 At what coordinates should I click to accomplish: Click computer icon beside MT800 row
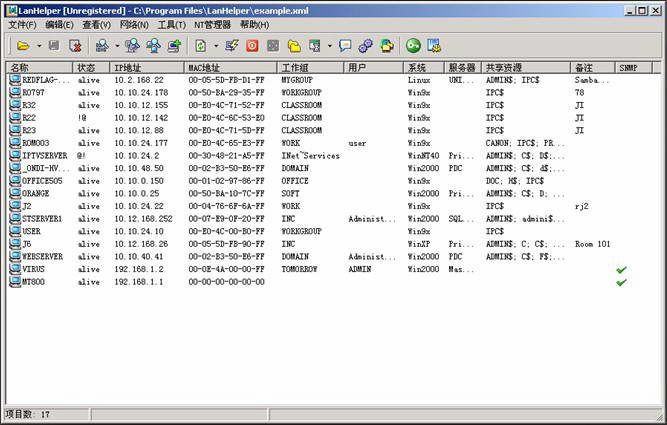[15, 282]
